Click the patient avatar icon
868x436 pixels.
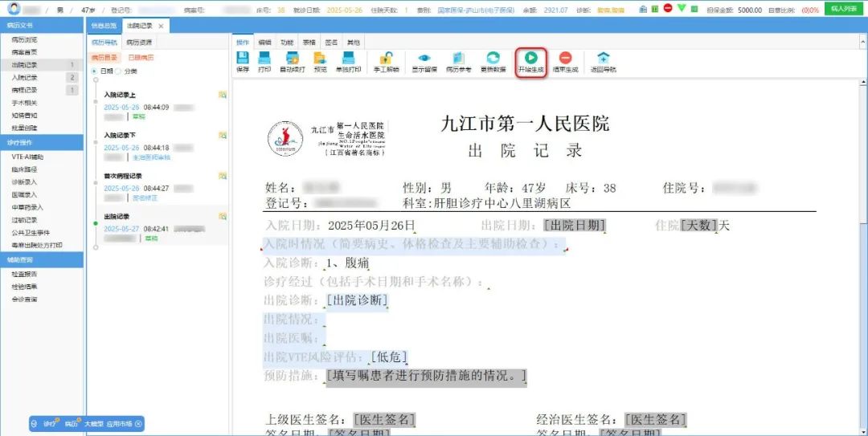click(x=14, y=8)
